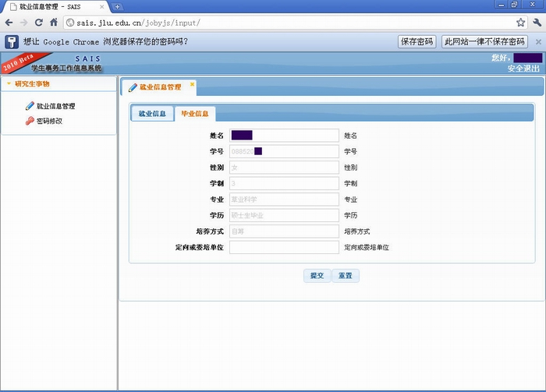This screenshot has width=546, height=392.
Task: Submit the form with 提交
Action: tap(317, 276)
